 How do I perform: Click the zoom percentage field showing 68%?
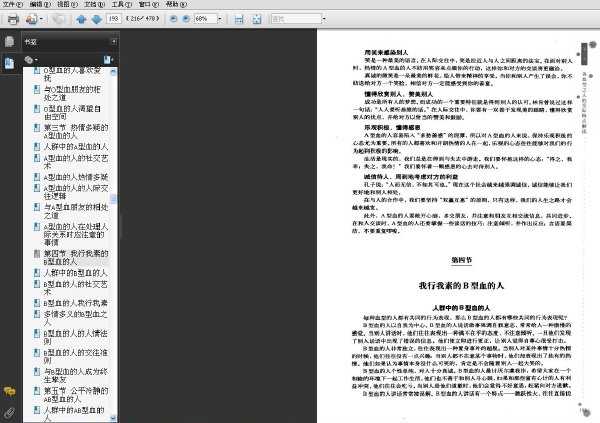(205, 18)
